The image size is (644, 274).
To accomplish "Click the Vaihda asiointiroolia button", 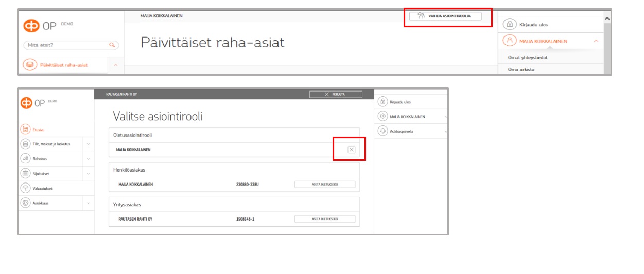I will point(445,16).
